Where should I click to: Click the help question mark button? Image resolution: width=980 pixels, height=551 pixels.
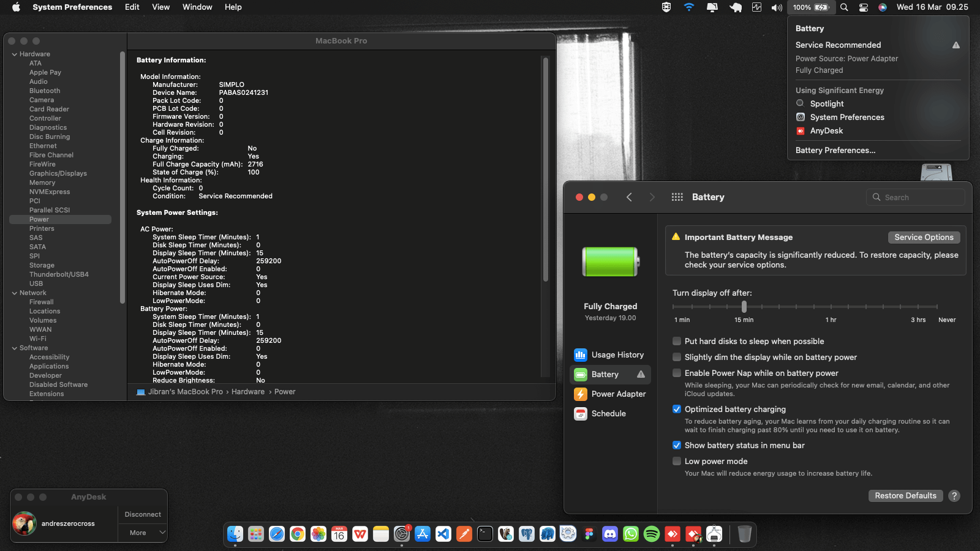click(954, 496)
